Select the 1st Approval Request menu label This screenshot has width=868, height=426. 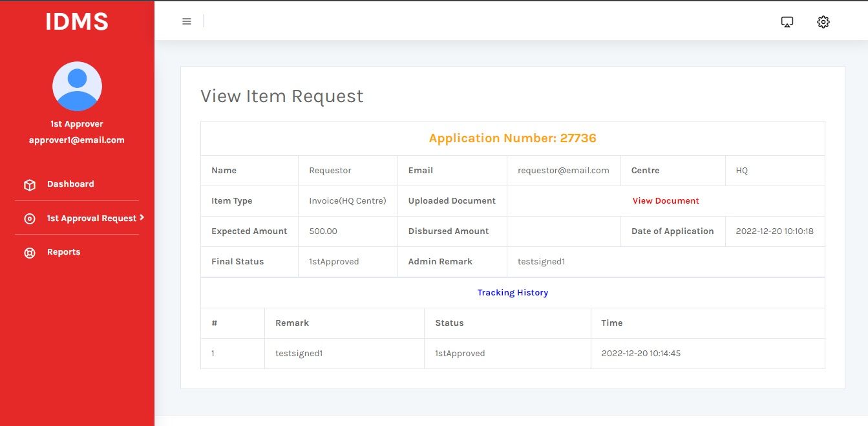(x=91, y=218)
